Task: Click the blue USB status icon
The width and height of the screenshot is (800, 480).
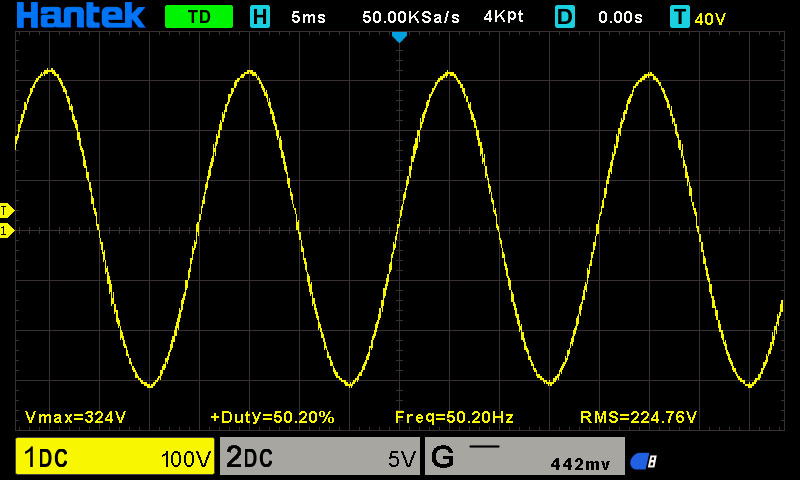Action: (643, 461)
